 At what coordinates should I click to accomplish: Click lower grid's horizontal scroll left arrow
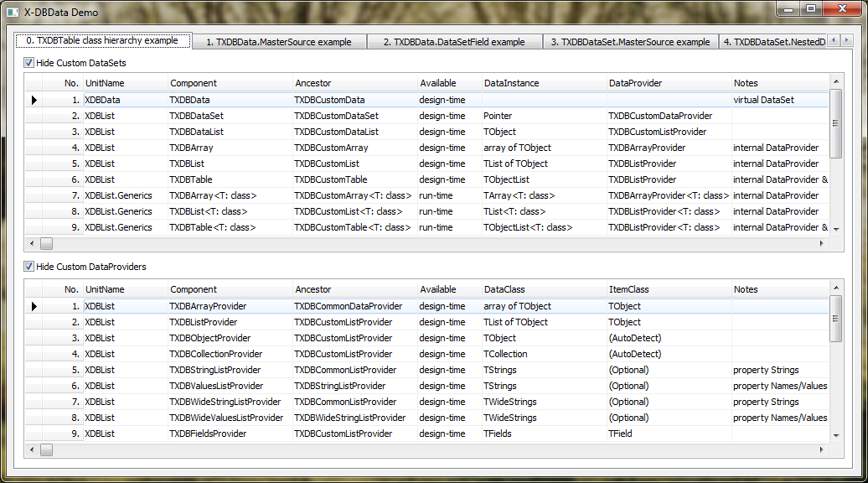pos(32,450)
